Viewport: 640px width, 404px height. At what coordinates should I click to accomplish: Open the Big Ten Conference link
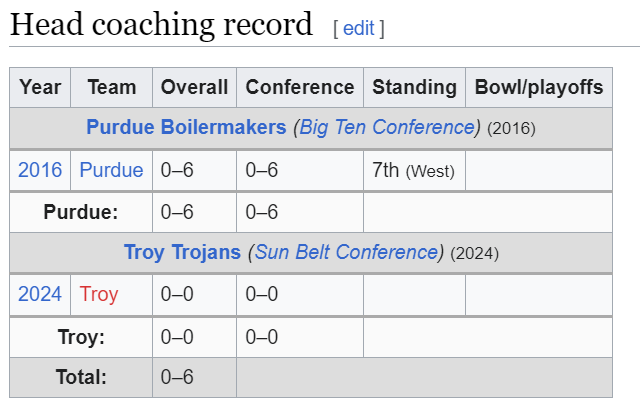click(x=387, y=127)
